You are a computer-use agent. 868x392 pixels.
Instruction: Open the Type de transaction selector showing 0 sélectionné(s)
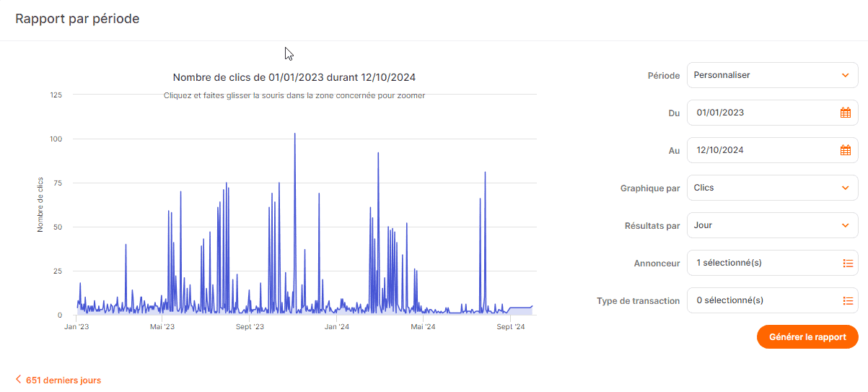point(765,300)
